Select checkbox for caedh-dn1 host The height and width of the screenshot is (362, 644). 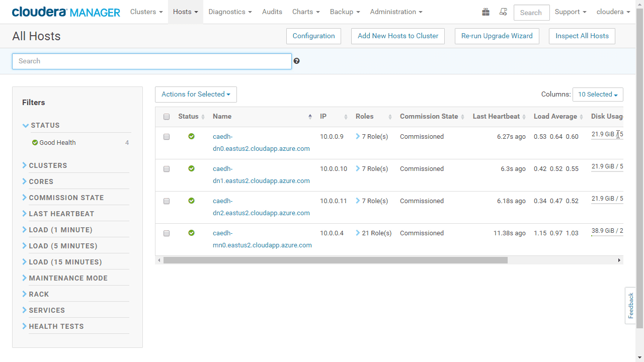[x=167, y=169]
